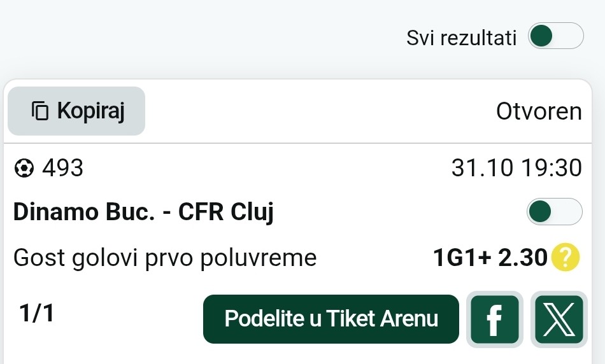Viewport: 605px width, 364px height.
Task: Click the 19:30 kickoff time
Action: 552,169
